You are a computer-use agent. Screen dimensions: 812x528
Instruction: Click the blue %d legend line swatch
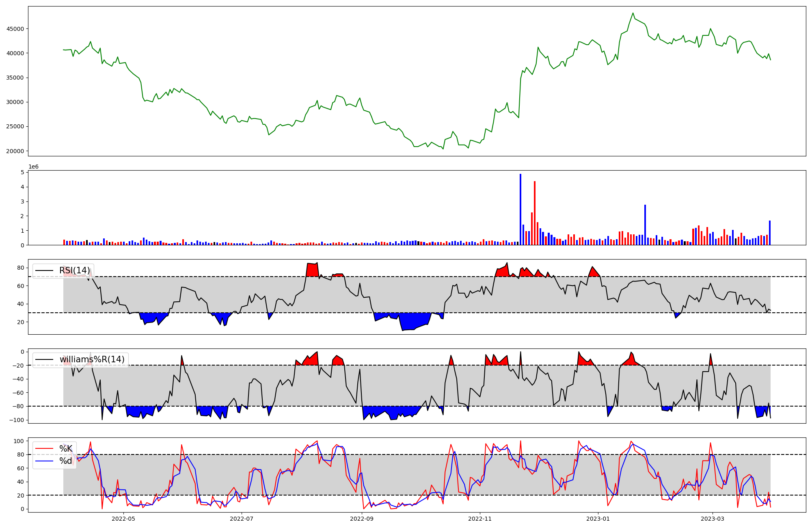coord(44,461)
